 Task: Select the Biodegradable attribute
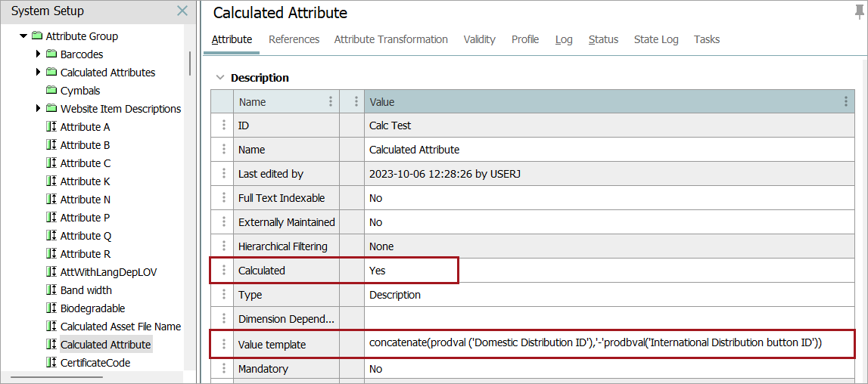[x=92, y=308]
